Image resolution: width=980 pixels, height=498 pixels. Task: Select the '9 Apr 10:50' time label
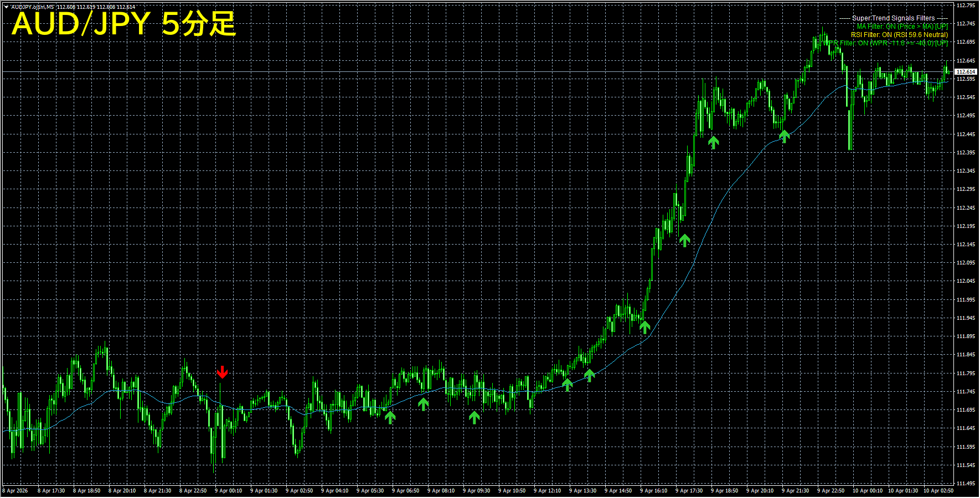(512, 491)
